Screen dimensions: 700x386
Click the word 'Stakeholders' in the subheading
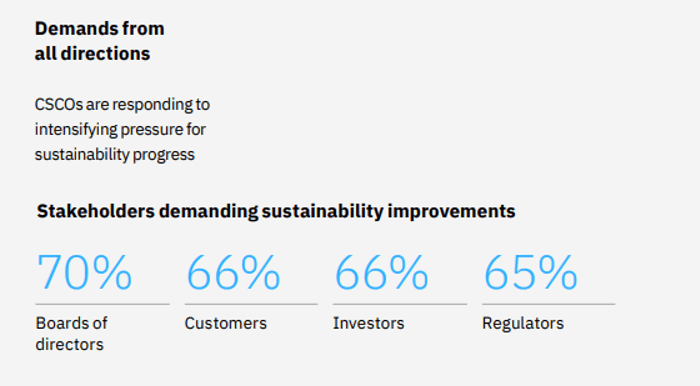(96, 211)
